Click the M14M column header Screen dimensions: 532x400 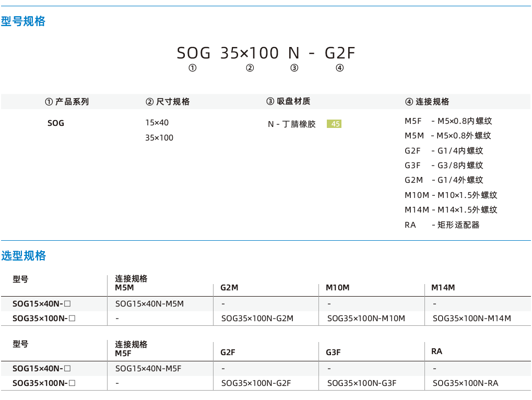(x=443, y=288)
